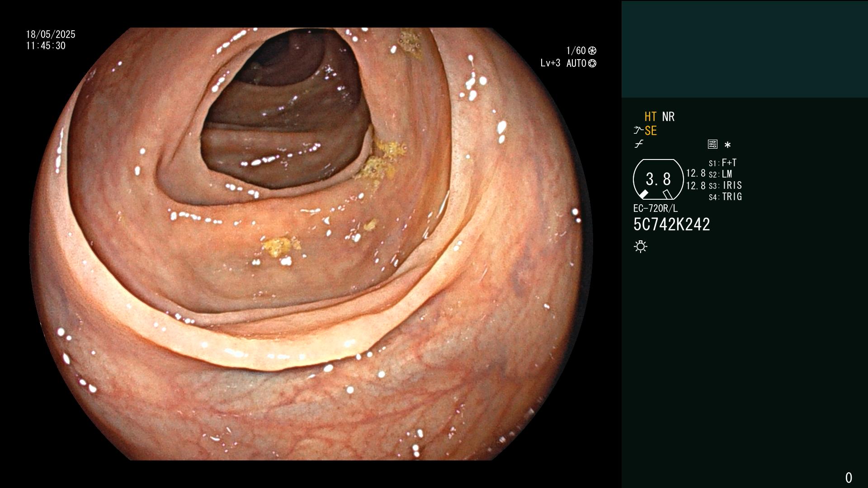Image resolution: width=868 pixels, height=488 pixels.
Task: Select the NR noise reduction indicator
Action: 668,117
